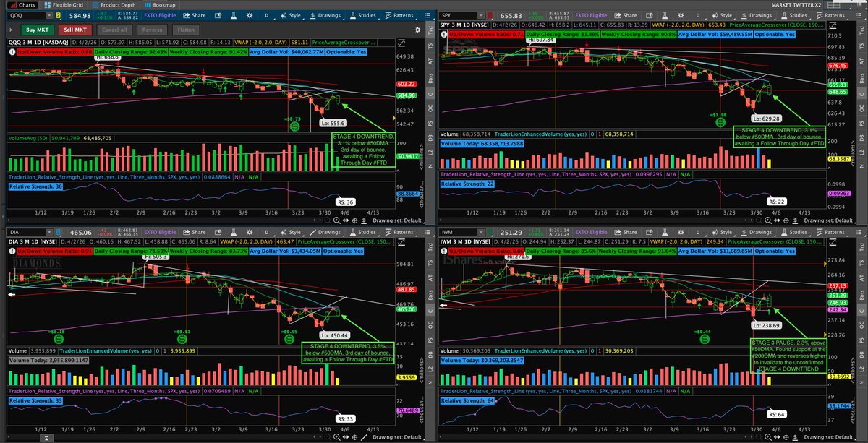This screenshot has width=868, height=443.
Task: Open the flask tools icon on SPY chart
Action: [x=663, y=15]
